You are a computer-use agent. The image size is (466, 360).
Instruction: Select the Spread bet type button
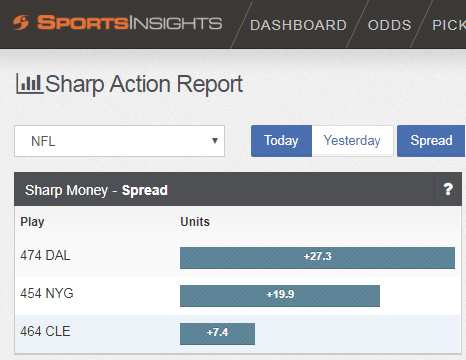pos(431,141)
